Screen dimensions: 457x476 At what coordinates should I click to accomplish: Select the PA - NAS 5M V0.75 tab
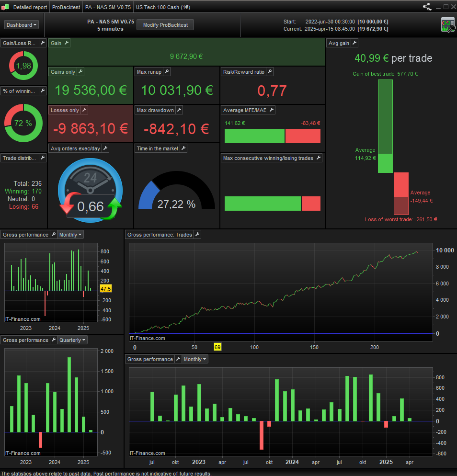(x=108, y=7)
